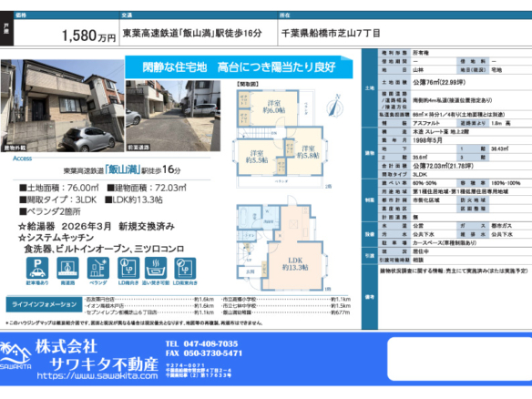The height and width of the screenshot is (399, 532).
Task: Click the 相談 handover timing value
Action: pyautogui.click(x=418, y=261)
